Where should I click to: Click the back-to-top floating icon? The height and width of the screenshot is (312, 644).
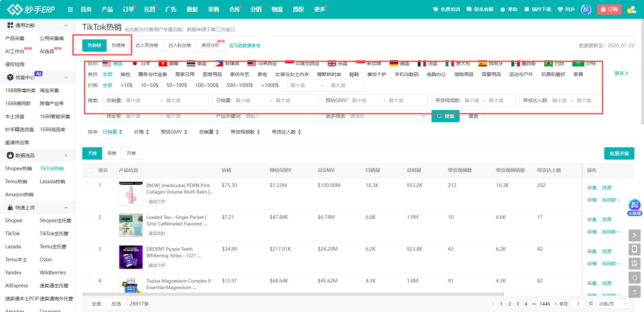click(x=634, y=292)
